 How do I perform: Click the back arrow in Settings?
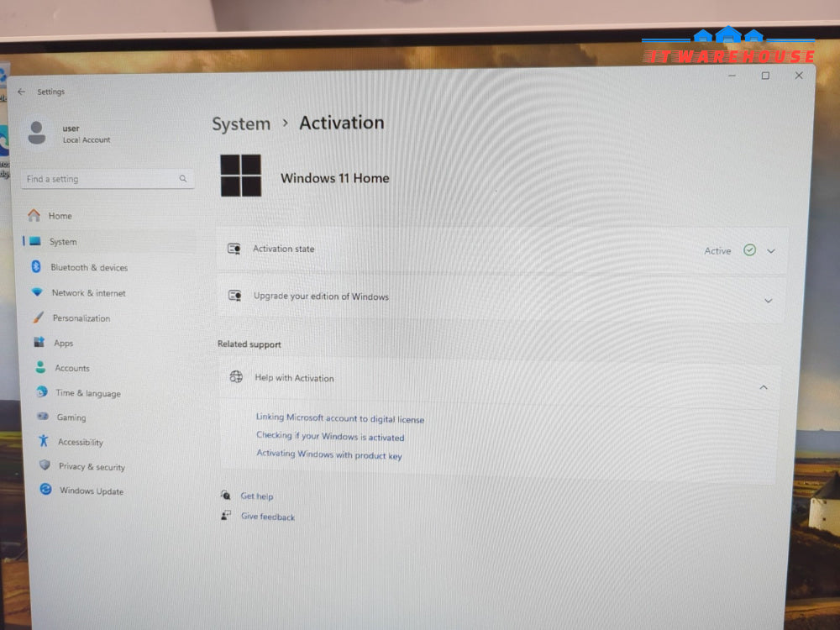pos(22,92)
